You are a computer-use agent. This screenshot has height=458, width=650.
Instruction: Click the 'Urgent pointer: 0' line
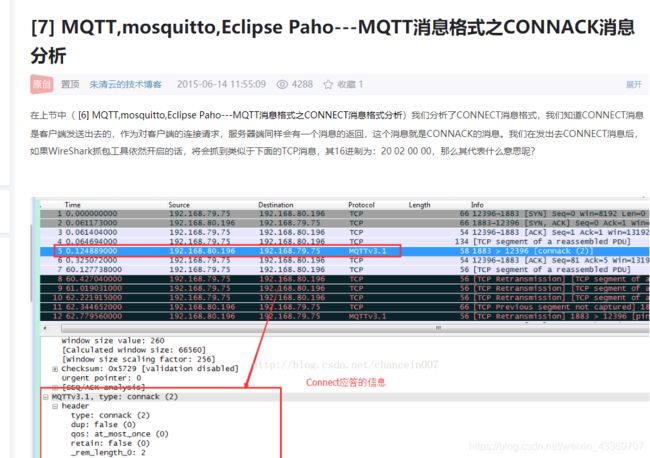[101, 378]
